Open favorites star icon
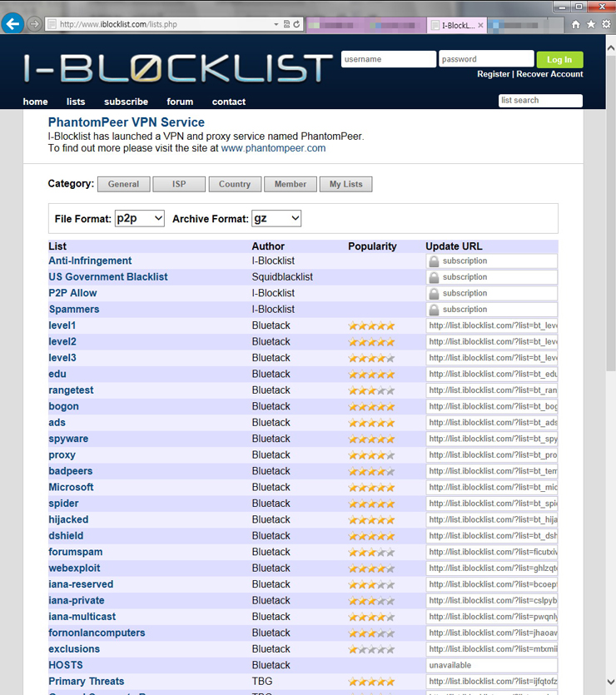This screenshot has height=695, width=616. click(x=591, y=24)
